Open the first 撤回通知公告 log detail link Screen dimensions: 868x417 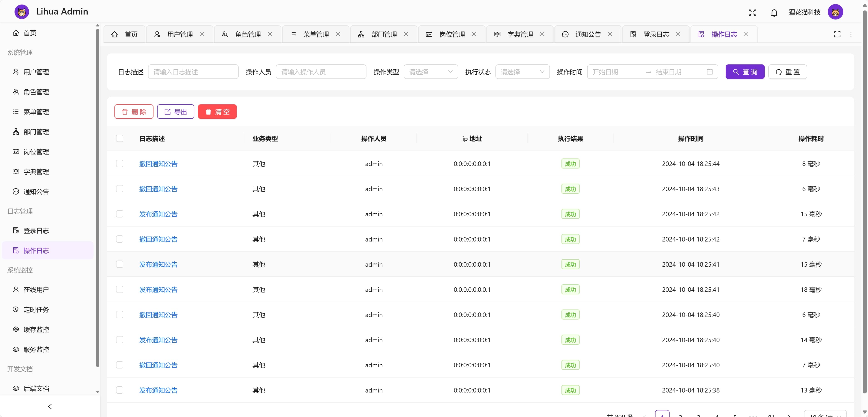coord(158,163)
